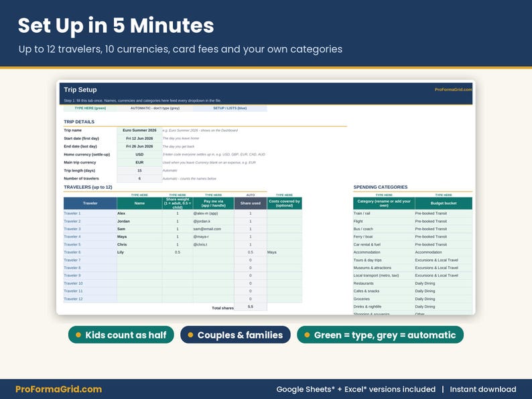The width and height of the screenshot is (532, 399).
Task: Click the "Traveler 7" row label
Action: click(90, 260)
